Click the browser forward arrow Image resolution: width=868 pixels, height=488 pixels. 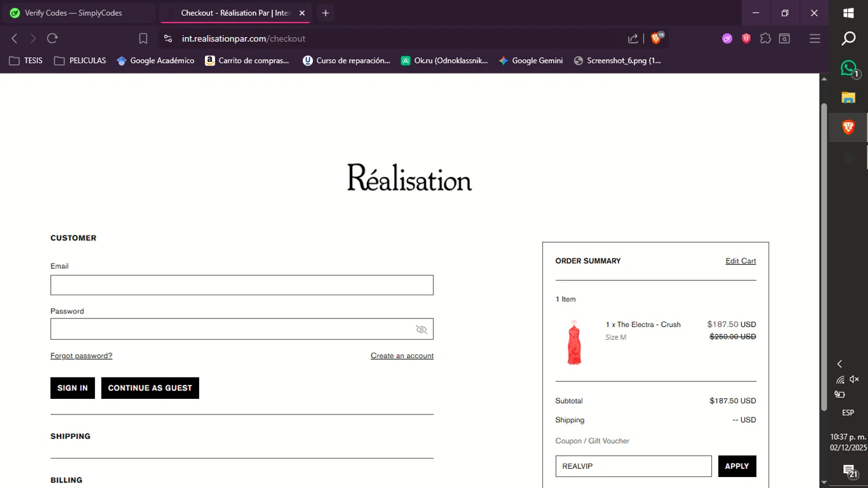click(33, 39)
